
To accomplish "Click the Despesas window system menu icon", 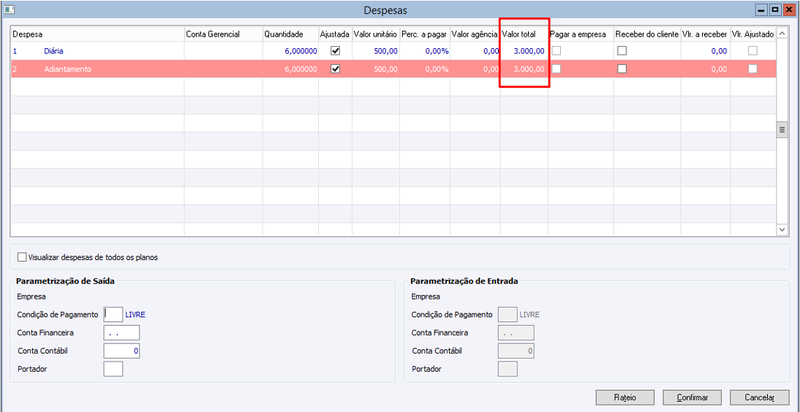I will click(x=9, y=9).
